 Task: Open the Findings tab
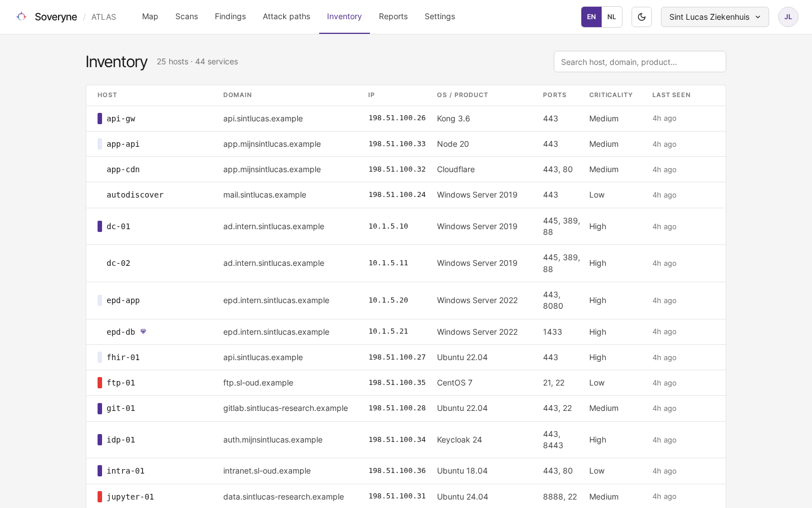pos(230,17)
